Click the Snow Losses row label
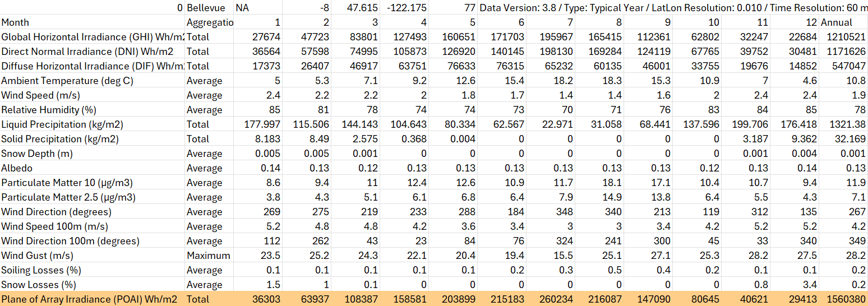The height and width of the screenshot is (306, 868). tap(39, 285)
